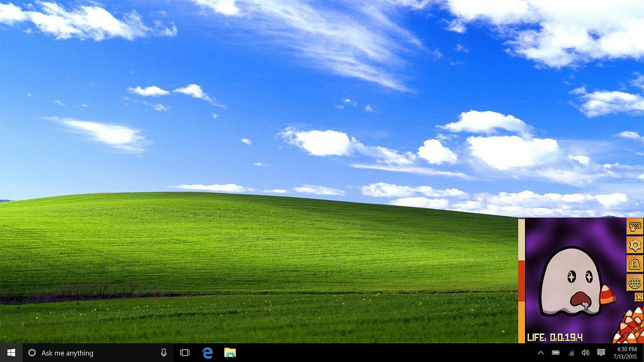This screenshot has height=362, width=644.
Task: Click the vertical hunger meter bar
Action: click(x=521, y=280)
